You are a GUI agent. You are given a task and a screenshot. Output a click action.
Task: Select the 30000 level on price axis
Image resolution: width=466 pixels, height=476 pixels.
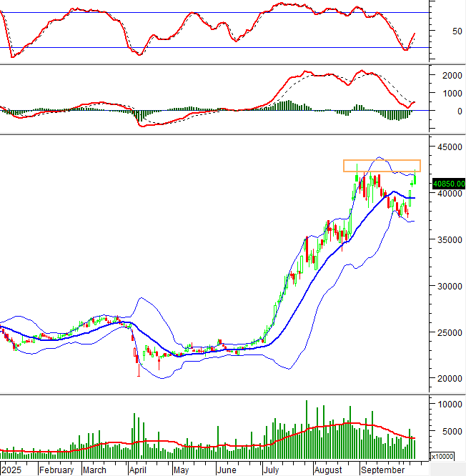click(x=447, y=286)
